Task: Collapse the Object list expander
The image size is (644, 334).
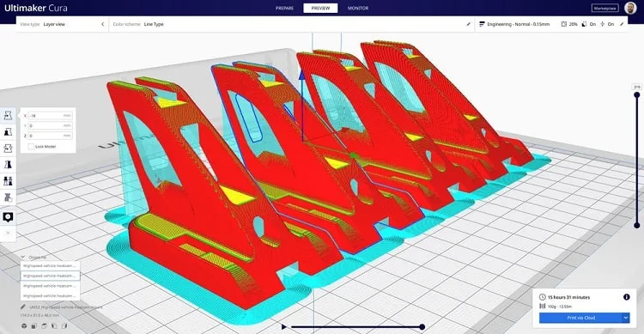Action: coord(22,258)
